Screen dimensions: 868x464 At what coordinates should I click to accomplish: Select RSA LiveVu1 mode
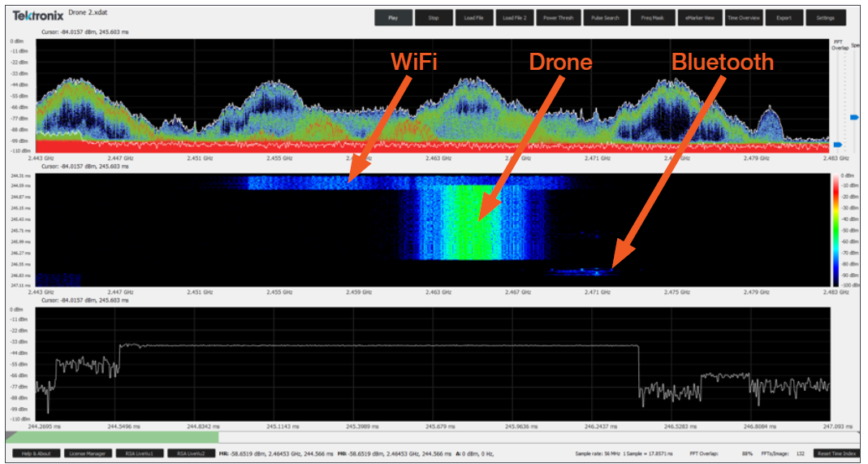tap(139, 453)
